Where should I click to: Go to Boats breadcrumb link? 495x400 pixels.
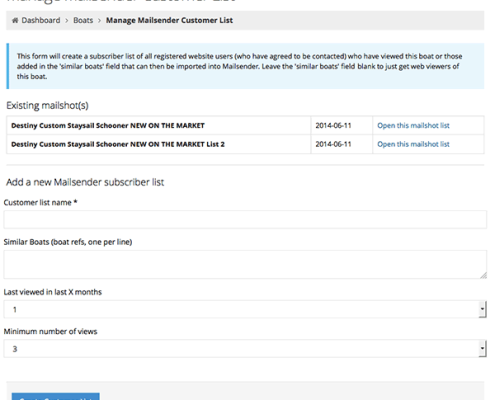point(83,20)
